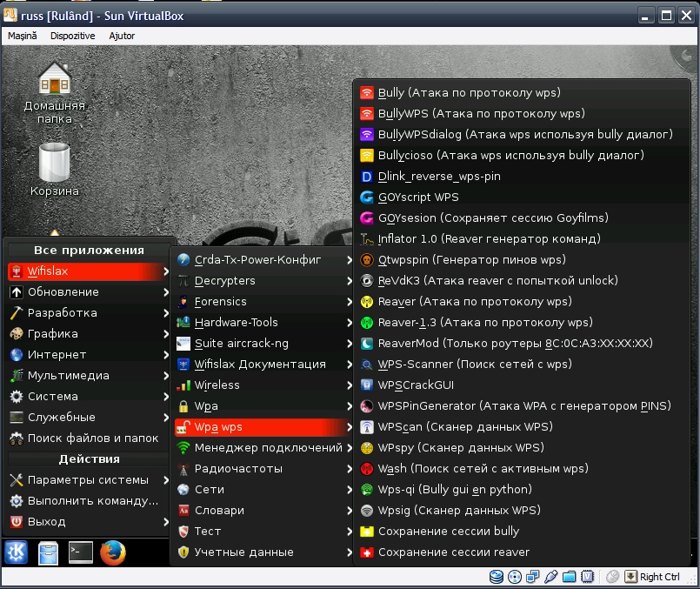Expand Менеджер подключений submenu
The height and width of the screenshot is (589, 700).
pyautogui.click(x=263, y=448)
